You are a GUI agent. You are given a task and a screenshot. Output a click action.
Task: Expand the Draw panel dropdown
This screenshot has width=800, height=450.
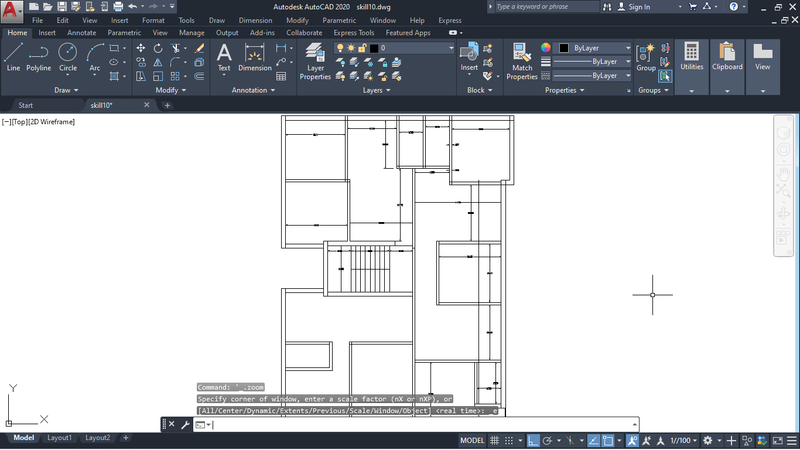[68, 90]
